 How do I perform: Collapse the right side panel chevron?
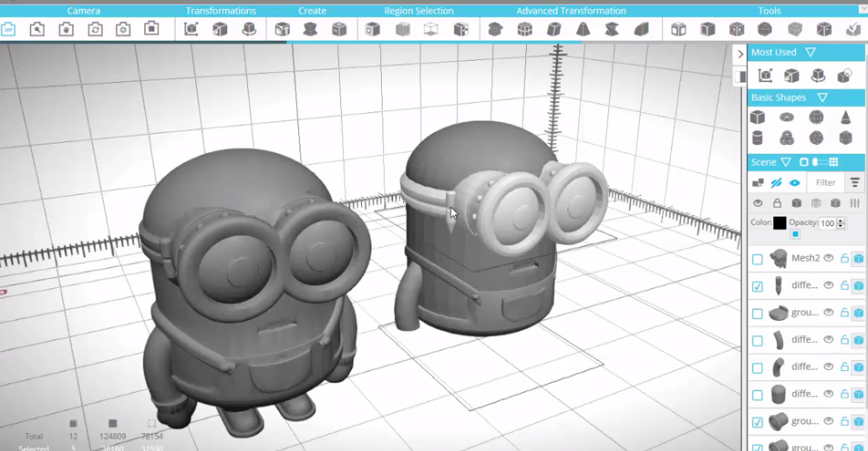pyautogui.click(x=740, y=54)
